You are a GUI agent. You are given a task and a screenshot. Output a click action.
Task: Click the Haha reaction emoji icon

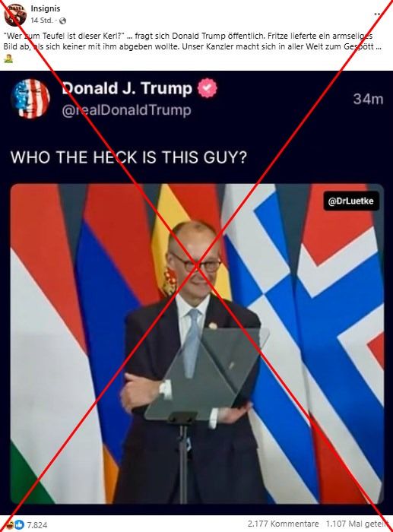click(11, 525)
